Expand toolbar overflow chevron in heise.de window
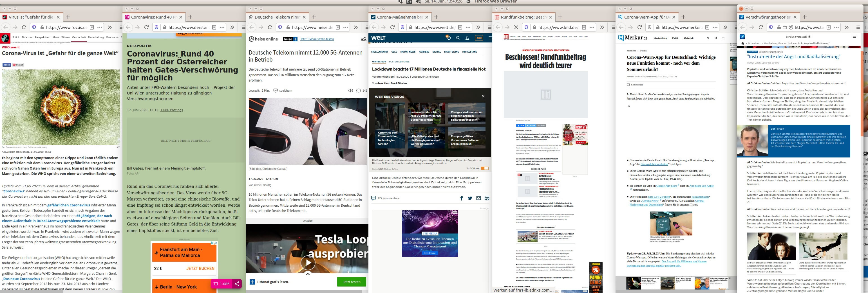Image resolution: width=868 pixels, height=293 pixels. tap(356, 27)
